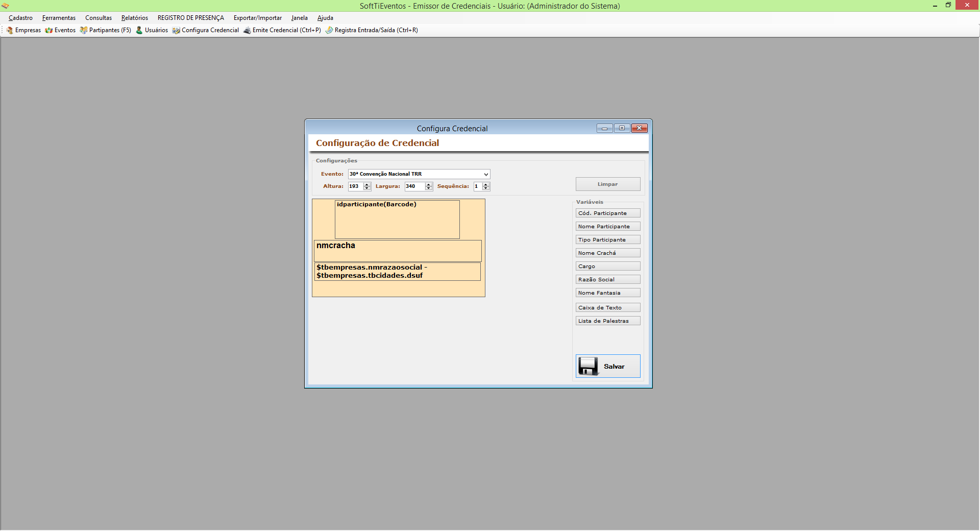Open the Ferramentas menu
Screen dimensions: 980x531
59,18
